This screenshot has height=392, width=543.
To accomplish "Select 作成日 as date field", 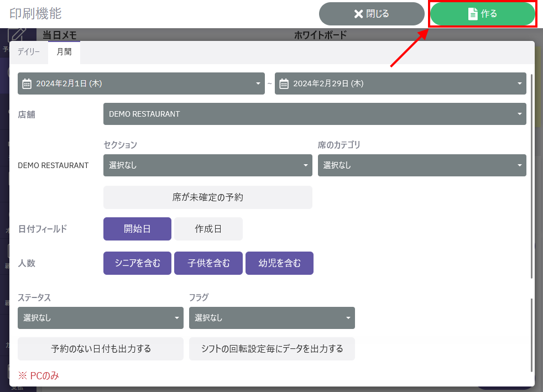I will (208, 229).
